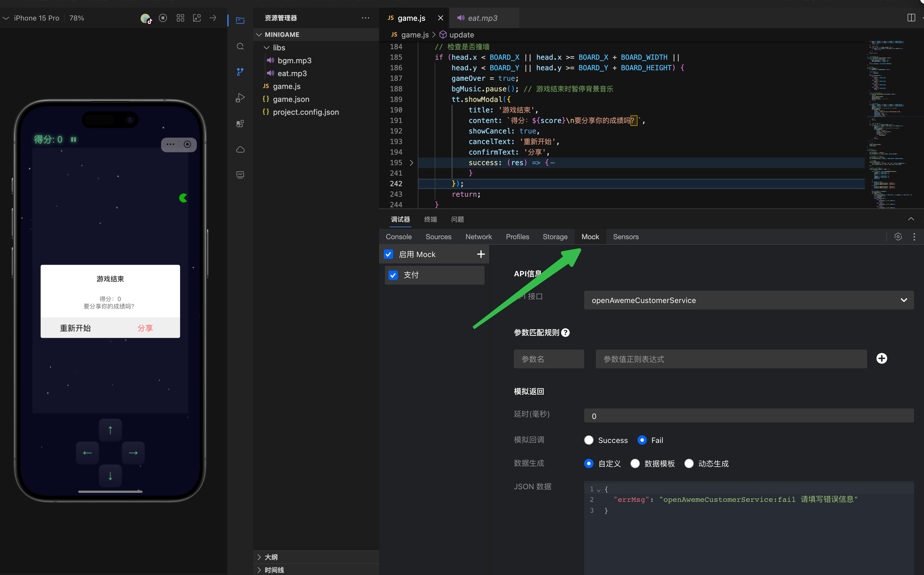Select the 自定义 data generation radio
Viewport: 924px width, 575px height.
point(589,463)
